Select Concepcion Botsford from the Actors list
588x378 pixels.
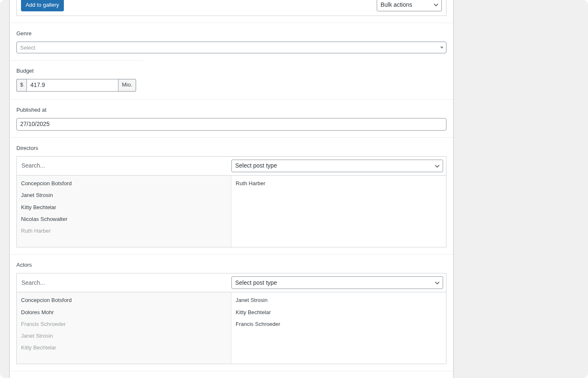[x=46, y=300]
